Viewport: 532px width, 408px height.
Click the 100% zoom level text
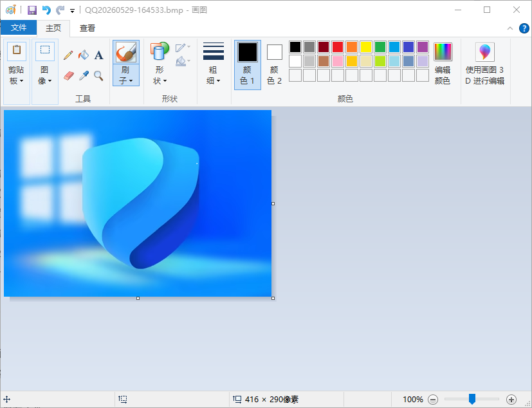coord(413,400)
